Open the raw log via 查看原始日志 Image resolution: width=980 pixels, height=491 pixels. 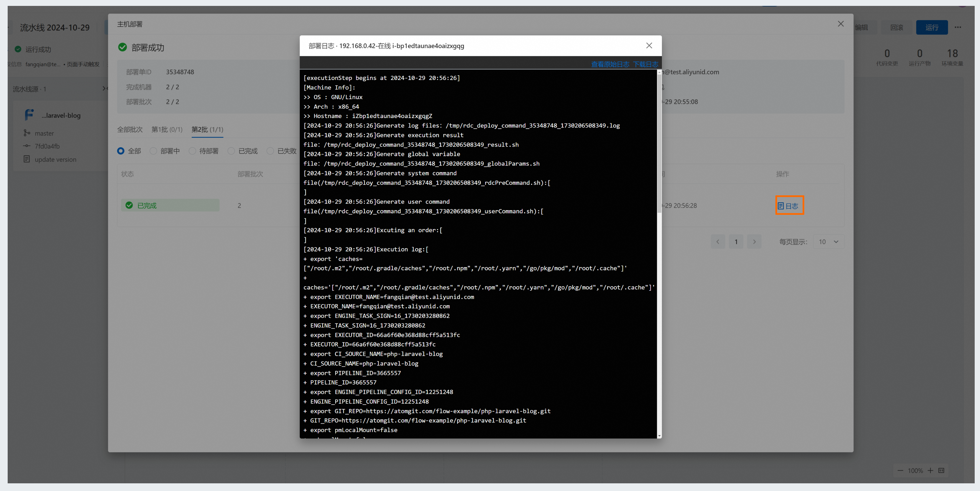coord(610,64)
